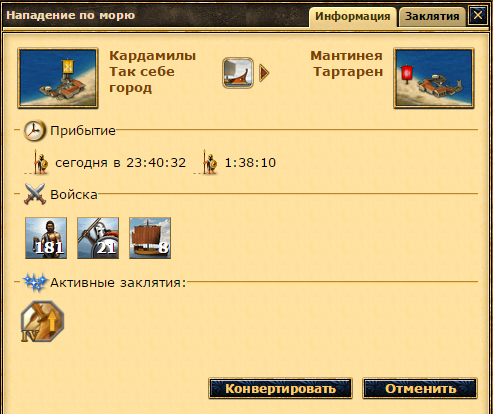Click the ship attack icon between cities
Image resolution: width=493 pixels, height=414 pixels.
(x=238, y=73)
